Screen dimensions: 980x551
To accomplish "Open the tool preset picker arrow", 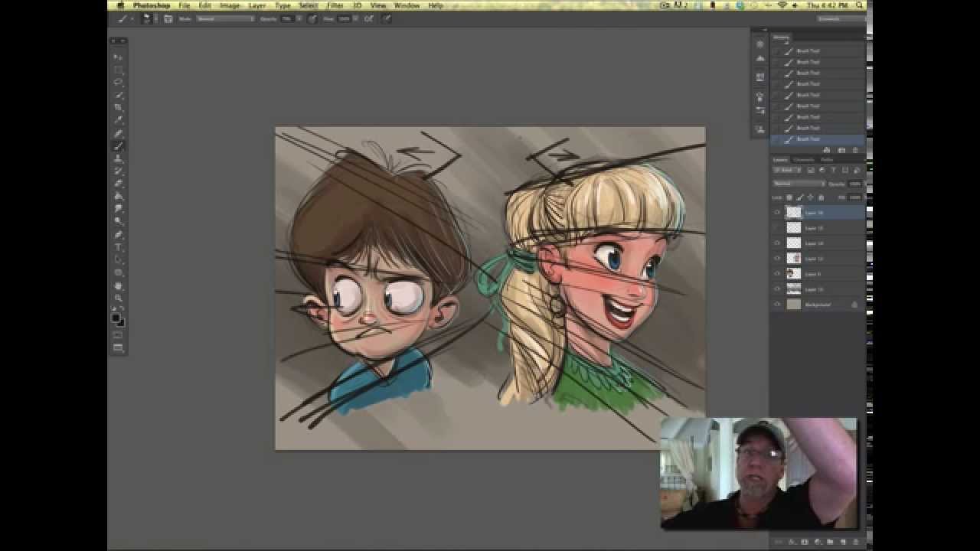I will click(x=132, y=18).
